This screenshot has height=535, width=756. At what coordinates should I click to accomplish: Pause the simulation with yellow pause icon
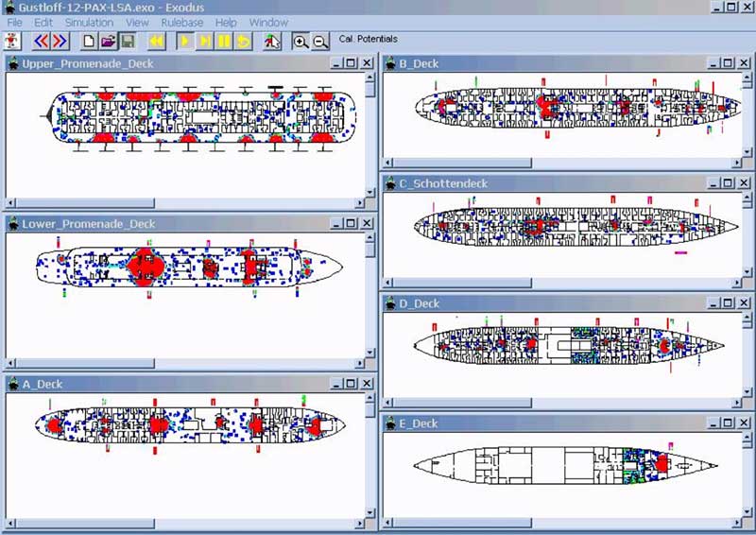point(224,41)
